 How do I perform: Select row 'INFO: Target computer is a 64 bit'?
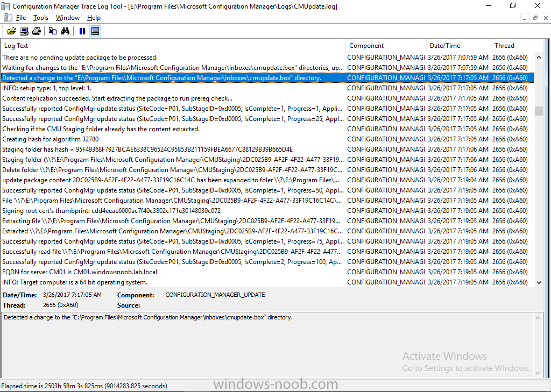pos(268,282)
